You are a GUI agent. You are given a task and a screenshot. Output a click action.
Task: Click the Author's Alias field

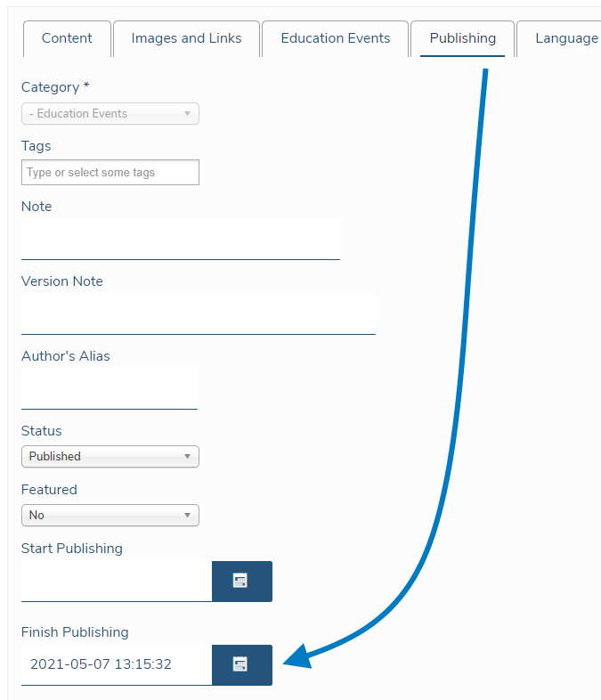[x=110, y=388]
